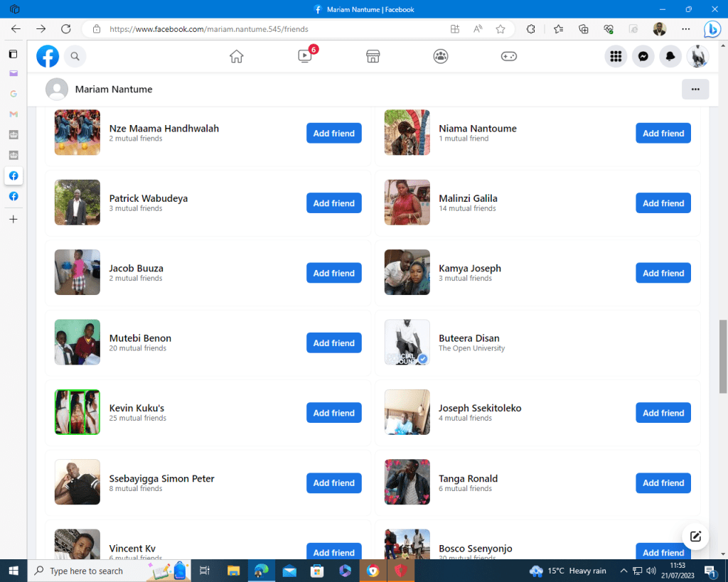Open Facebook Home from the house icon
Viewport: 728px width, 582px height.
(x=237, y=57)
